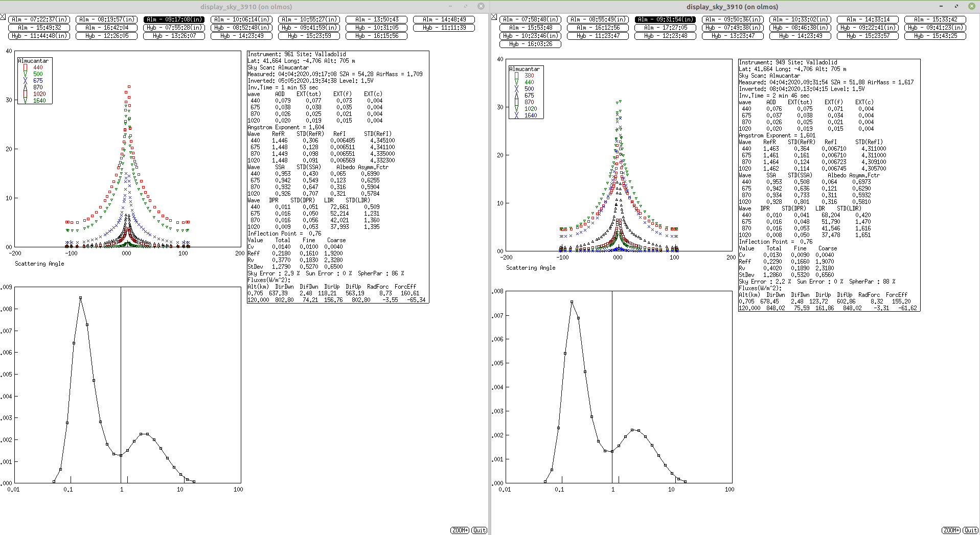Screen dimensions: 980x535
Task: Select Hyb - 10:31:05 scan
Action: coord(377,28)
